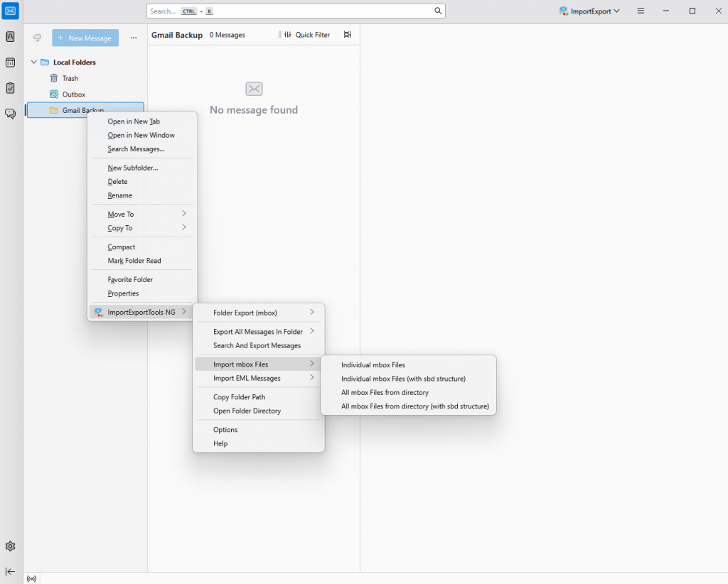Choose Favorite Folder
728x584 pixels.
click(x=141, y=279)
